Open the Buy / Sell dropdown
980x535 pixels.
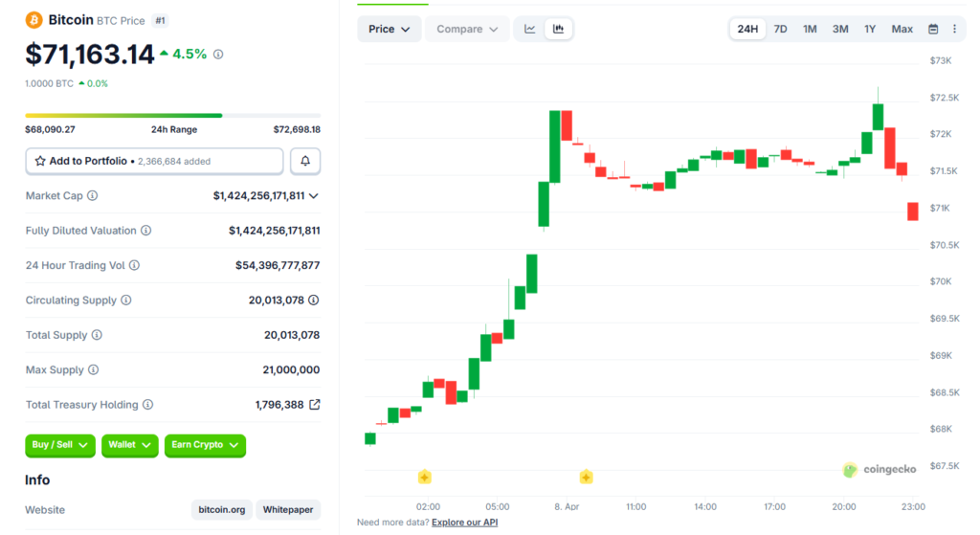[x=59, y=445]
